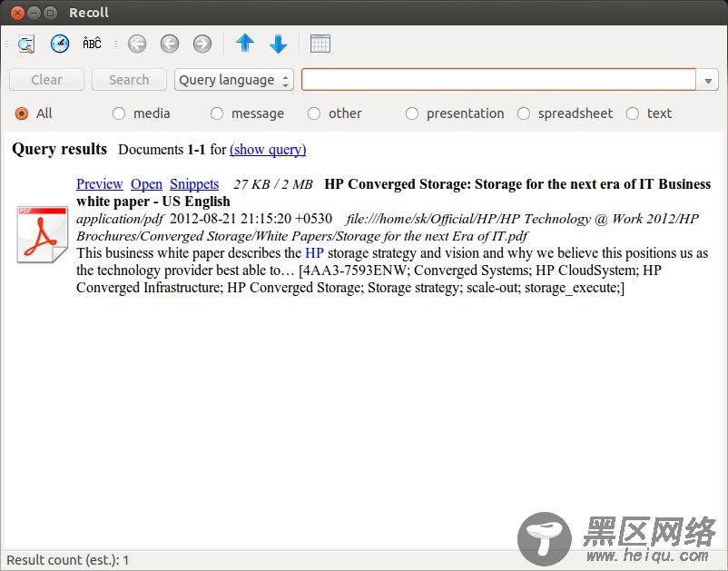The image size is (728, 571).
Task: Select the All category radio button
Action: [22, 113]
